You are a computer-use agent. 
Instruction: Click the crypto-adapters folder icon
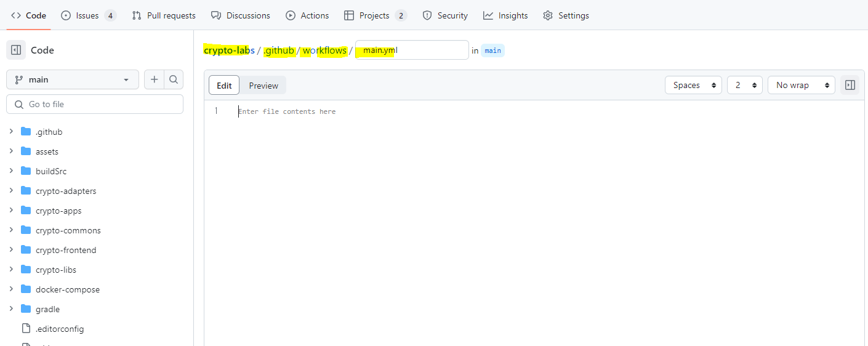[26, 190]
